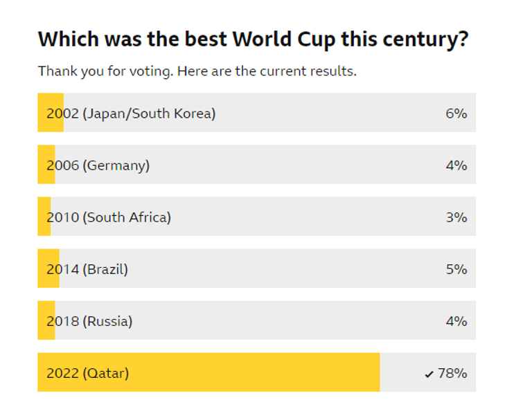Click the 'Thank you for voting' message
This screenshot has width=532, height=407.
click(x=197, y=71)
